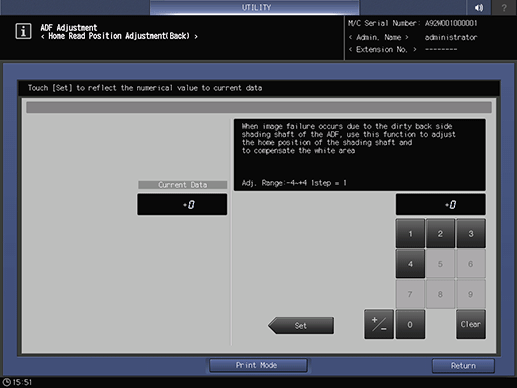517x388 pixels.
Task: Clear the entered value
Action: tap(471, 324)
